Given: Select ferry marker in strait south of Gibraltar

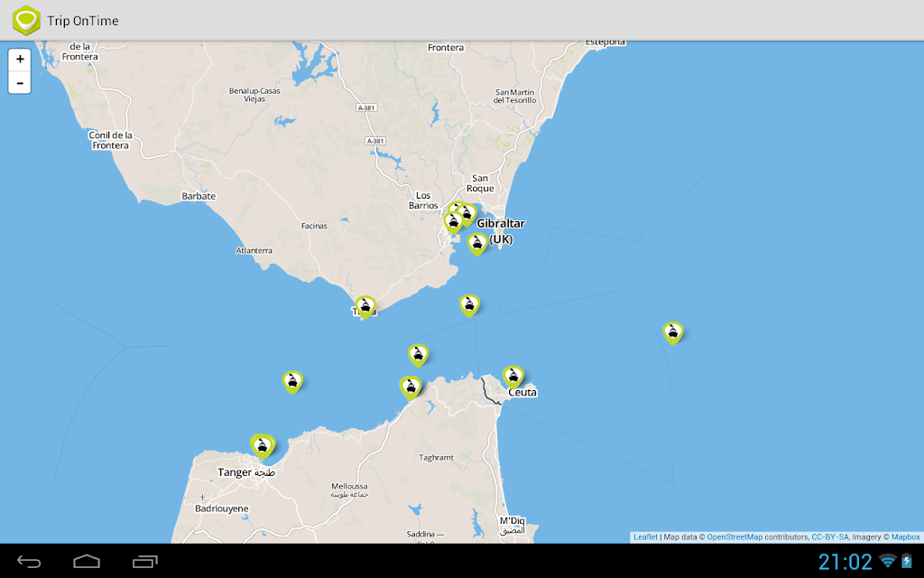Looking at the screenshot, I should coord(469,305).
